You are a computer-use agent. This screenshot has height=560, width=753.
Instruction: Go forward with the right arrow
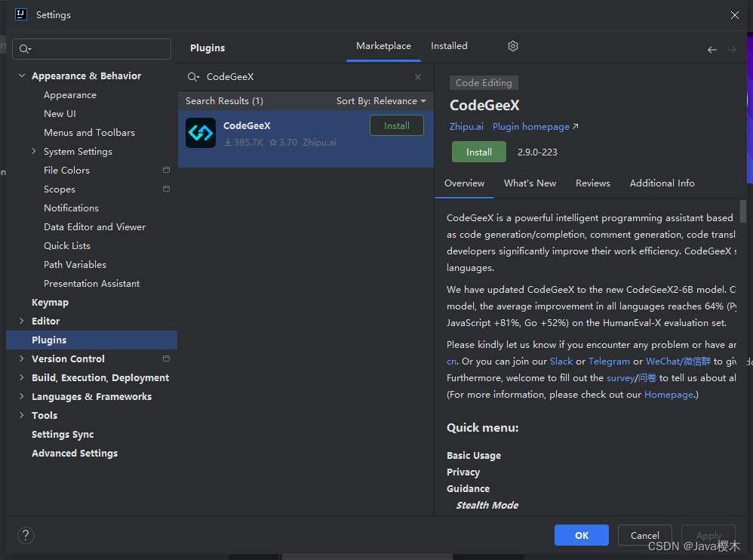point(731,50)
